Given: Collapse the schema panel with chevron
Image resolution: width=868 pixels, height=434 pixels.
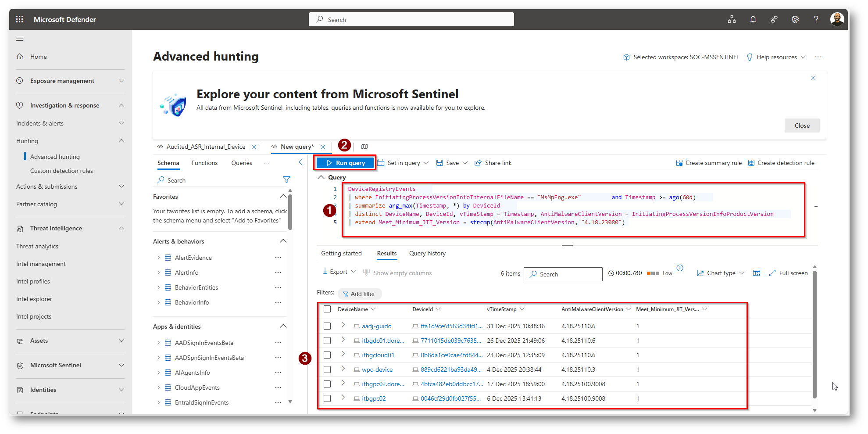Looking at the screenshot, I should 300,162.
